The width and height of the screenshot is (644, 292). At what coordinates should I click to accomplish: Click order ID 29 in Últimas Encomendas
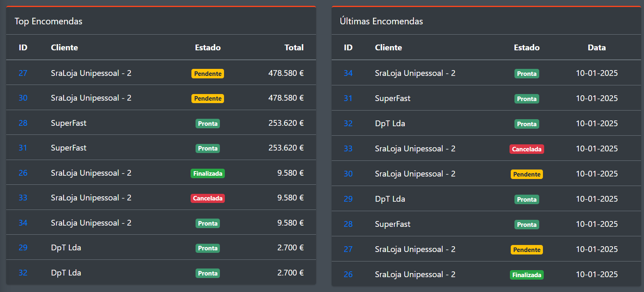(x=348, y=199)
